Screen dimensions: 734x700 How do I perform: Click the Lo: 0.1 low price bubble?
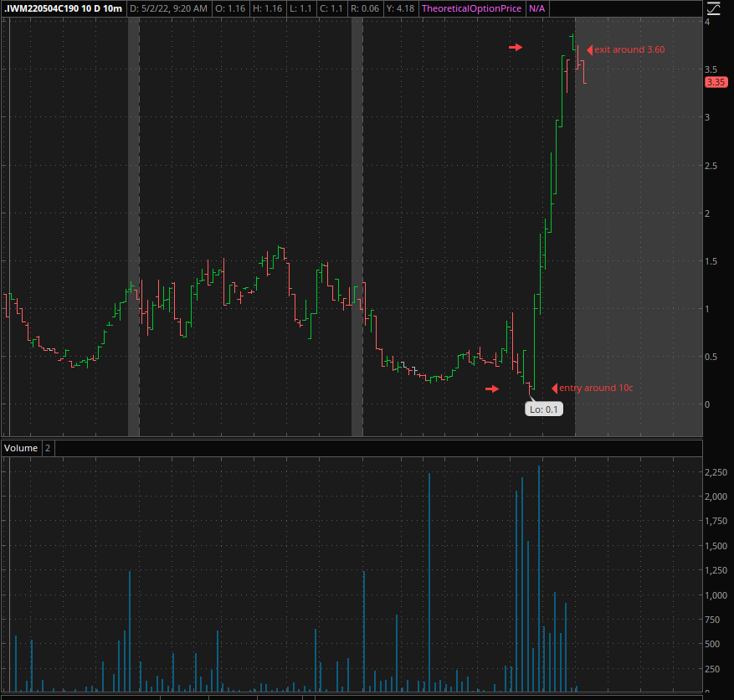tap(543, 409)
